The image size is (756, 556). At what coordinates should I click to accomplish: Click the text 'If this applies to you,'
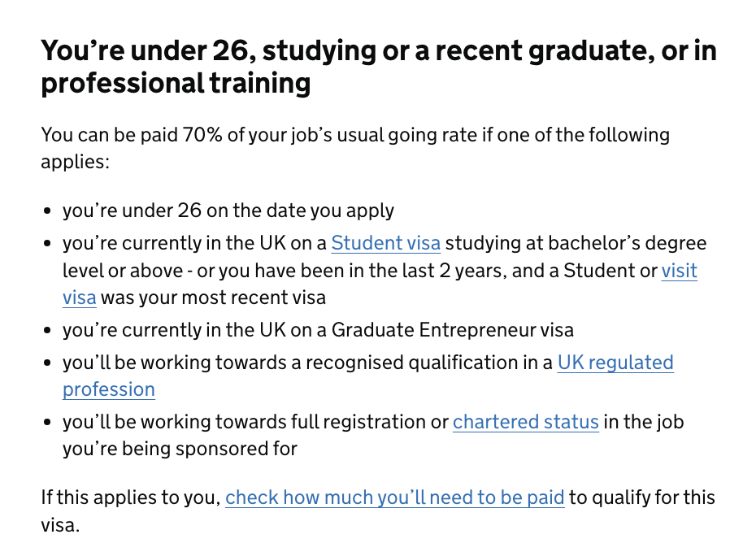(131, 497)
